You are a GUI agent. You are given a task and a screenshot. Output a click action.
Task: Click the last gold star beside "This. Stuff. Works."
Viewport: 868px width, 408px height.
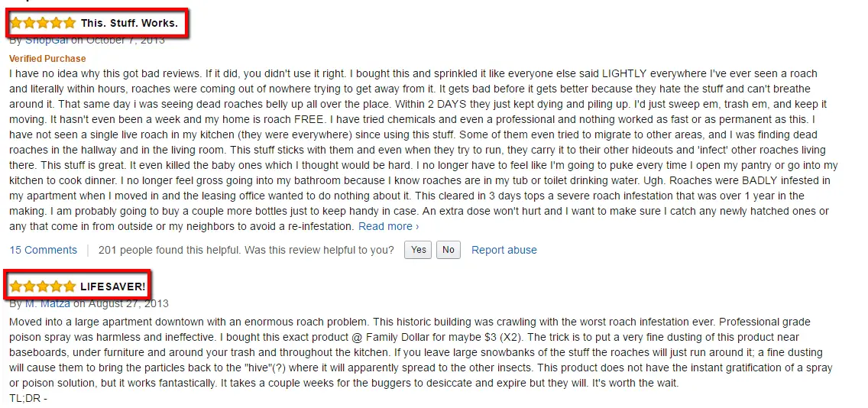point(70,23)
